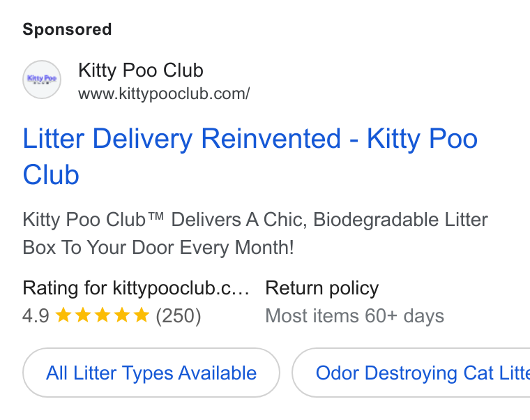Click Box To Your Door Every Month! text
The width and height of the screenshot is (530, 420).
(x=158, y=248)
